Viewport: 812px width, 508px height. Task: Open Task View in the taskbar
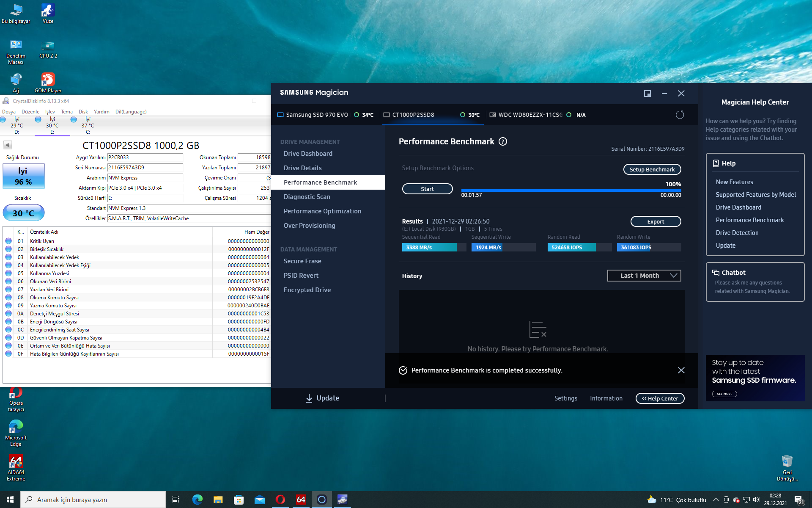point(176,500)
